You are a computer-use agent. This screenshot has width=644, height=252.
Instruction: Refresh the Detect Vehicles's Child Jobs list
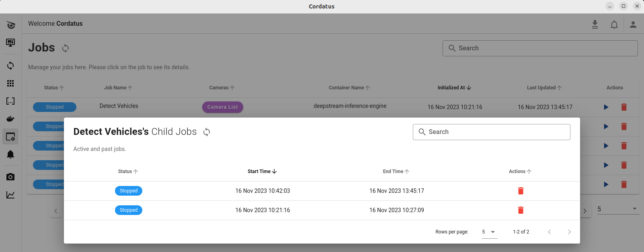(207, 132)
